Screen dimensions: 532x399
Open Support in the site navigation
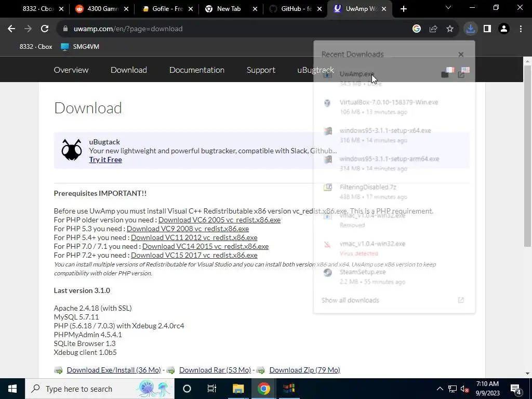point(261,70)
